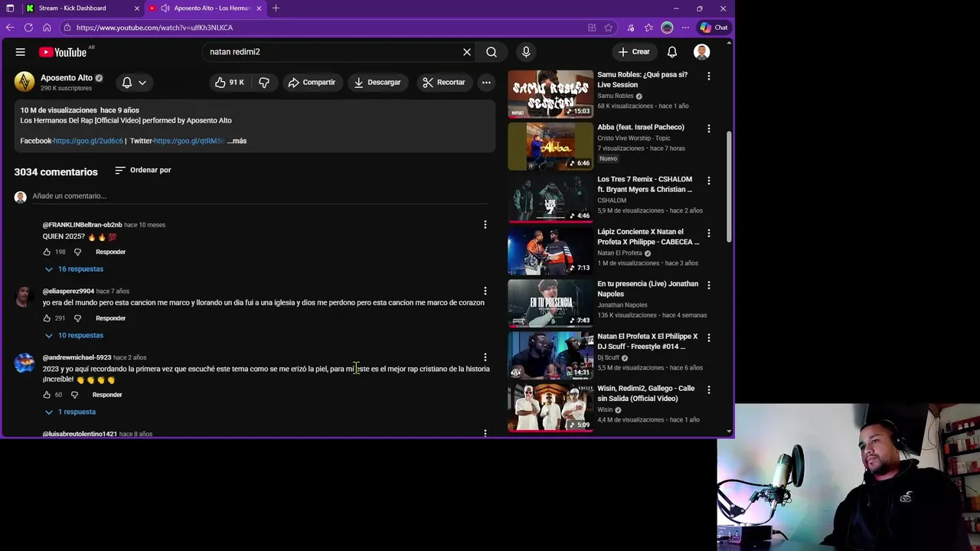Add page to favorites star
980x551 pixels.
[609, 28]
